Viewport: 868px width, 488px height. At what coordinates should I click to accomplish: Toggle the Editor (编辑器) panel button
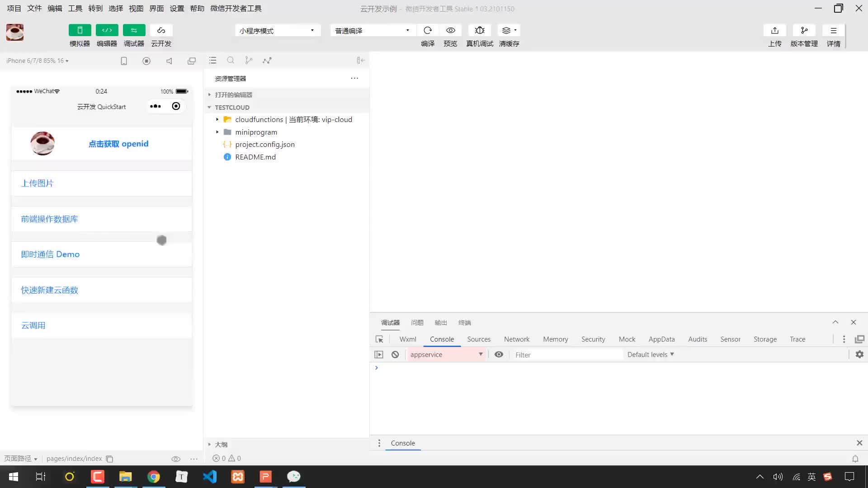[107, 30]
